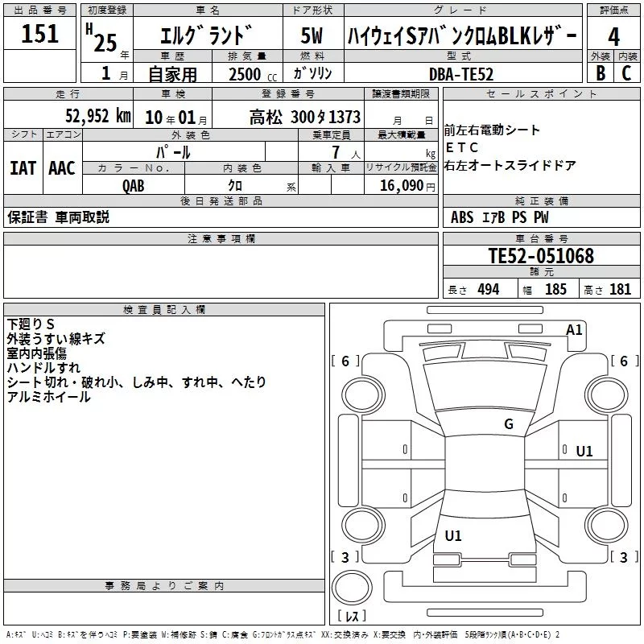Click the interior grade C
This screenshot has height=644, width=644.
click(626, 73)
